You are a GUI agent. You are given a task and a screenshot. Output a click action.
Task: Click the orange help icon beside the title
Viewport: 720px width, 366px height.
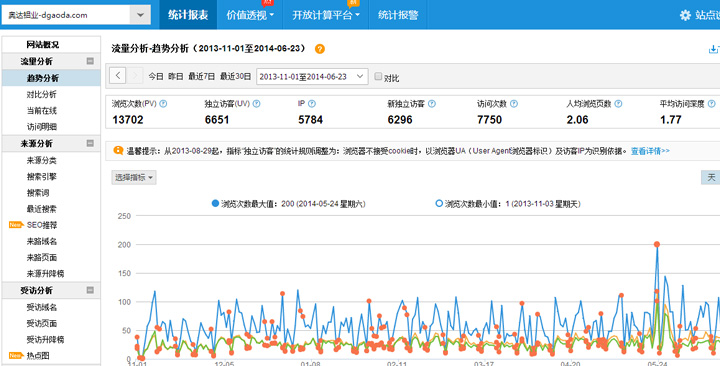click(x=320, y=49)
